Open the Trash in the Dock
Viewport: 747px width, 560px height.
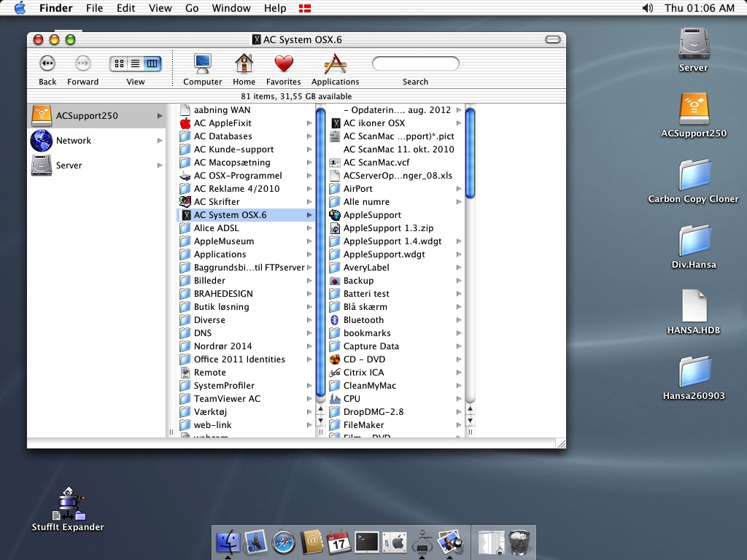pos(519,542)
